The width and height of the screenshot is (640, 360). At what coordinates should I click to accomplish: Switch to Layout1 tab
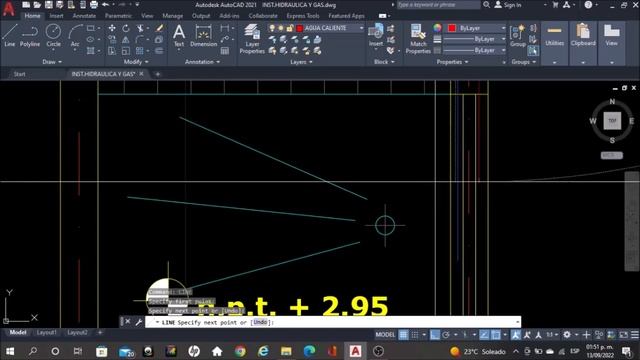point(46,333)
